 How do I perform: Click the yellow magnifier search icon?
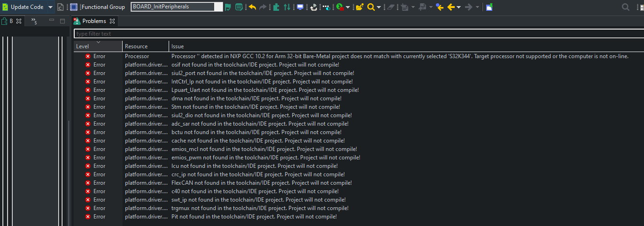coord(371,7)
